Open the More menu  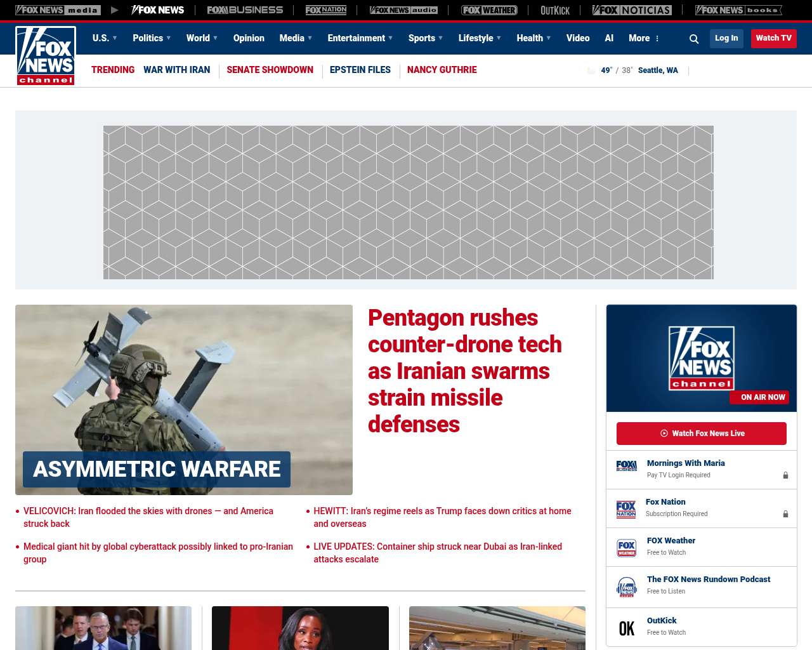(639, 38)
